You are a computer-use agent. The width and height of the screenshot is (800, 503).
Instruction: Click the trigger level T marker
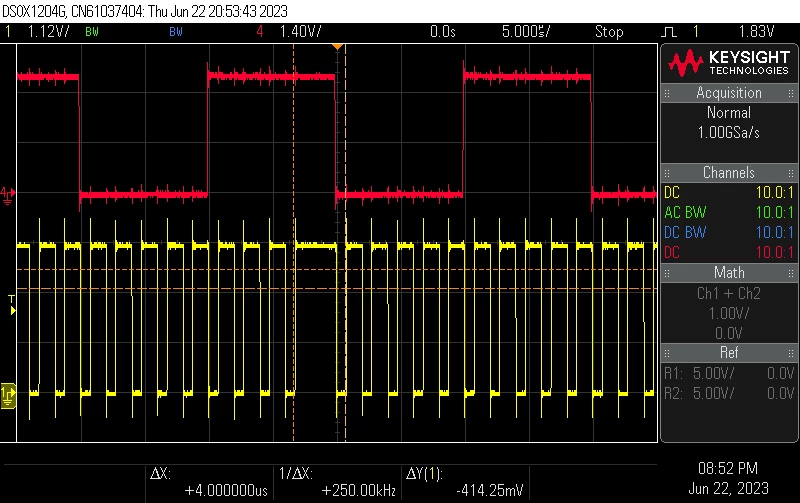[12, 305]
